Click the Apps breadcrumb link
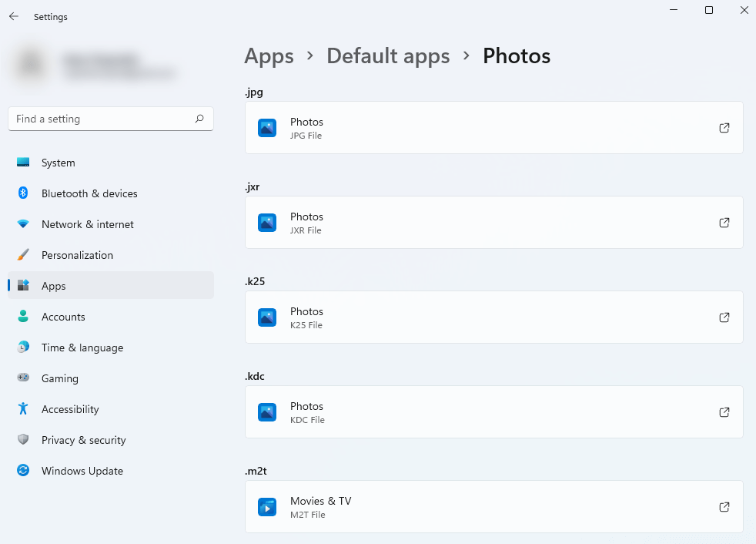Viewport: 756px width, 544px height. click(269, 56)
